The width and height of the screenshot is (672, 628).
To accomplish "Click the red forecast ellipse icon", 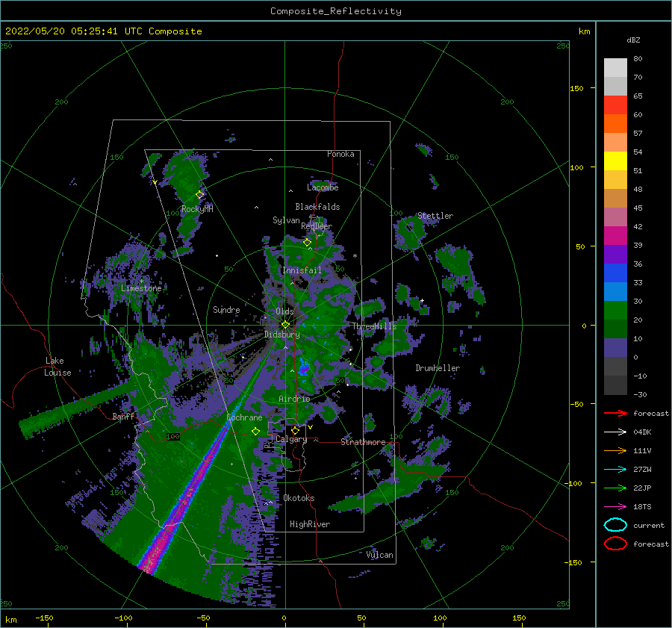I will point(615,544).
